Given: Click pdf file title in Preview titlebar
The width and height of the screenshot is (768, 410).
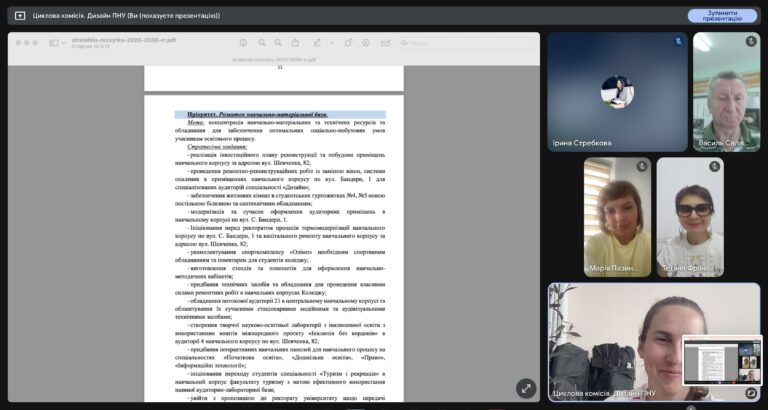Looking at the screenshot, I should 124,40.
